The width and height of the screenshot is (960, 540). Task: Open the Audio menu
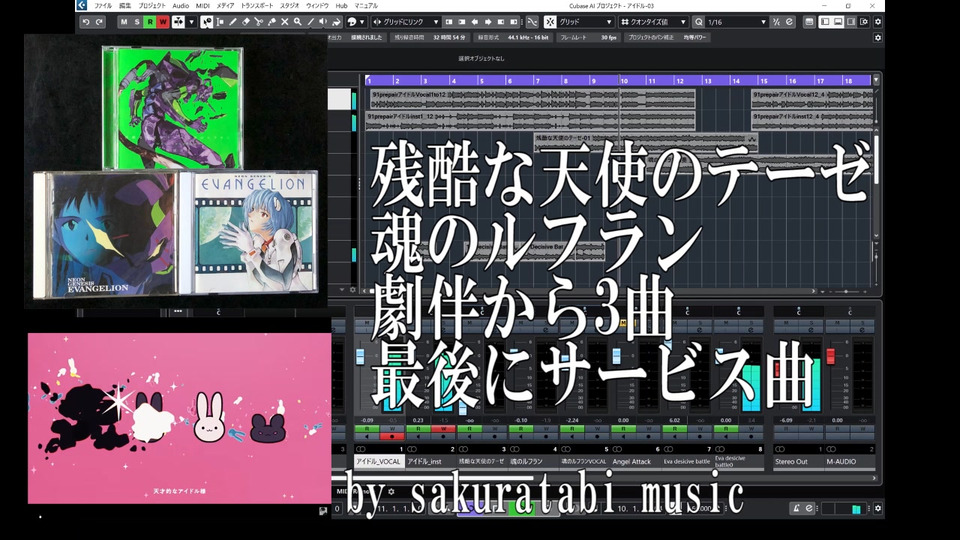181,6
